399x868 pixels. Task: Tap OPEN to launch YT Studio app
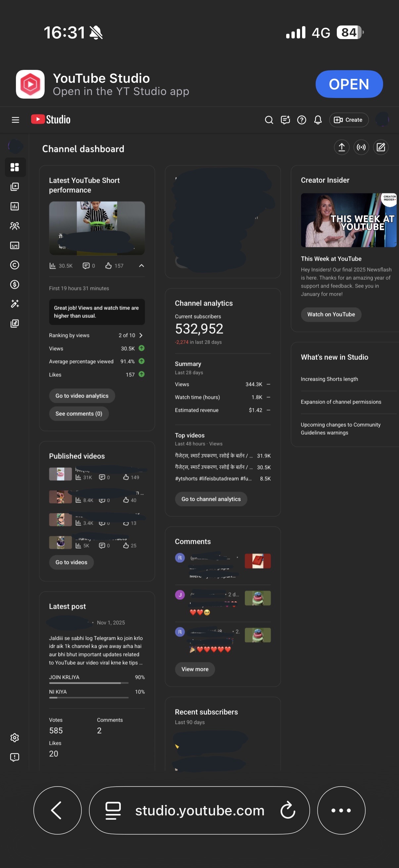click(349, 84)
